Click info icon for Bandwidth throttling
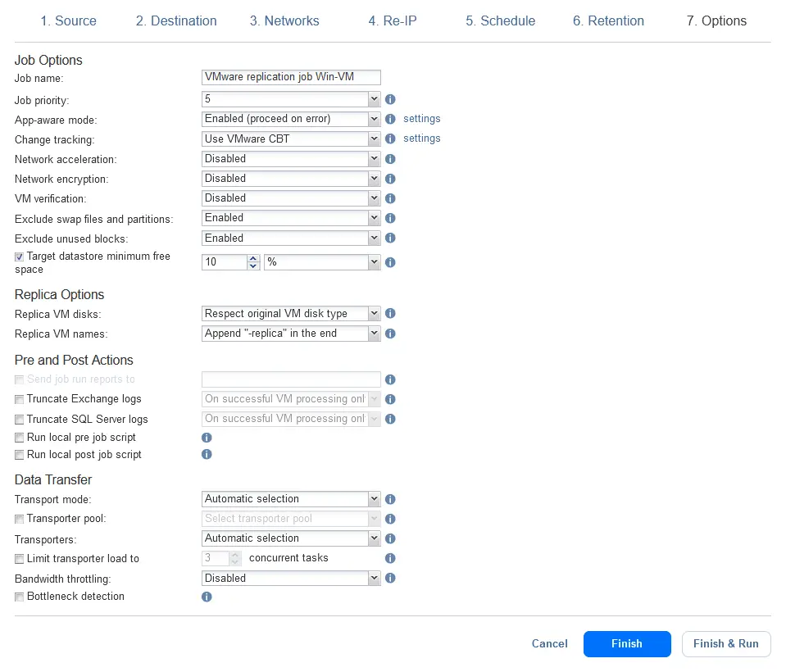 coord(390,579)
